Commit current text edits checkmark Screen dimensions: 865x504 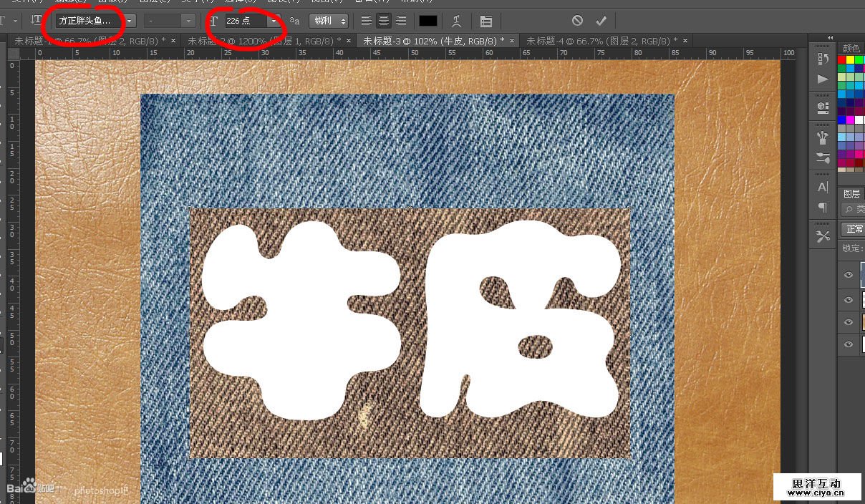click(x=601, y=21)
